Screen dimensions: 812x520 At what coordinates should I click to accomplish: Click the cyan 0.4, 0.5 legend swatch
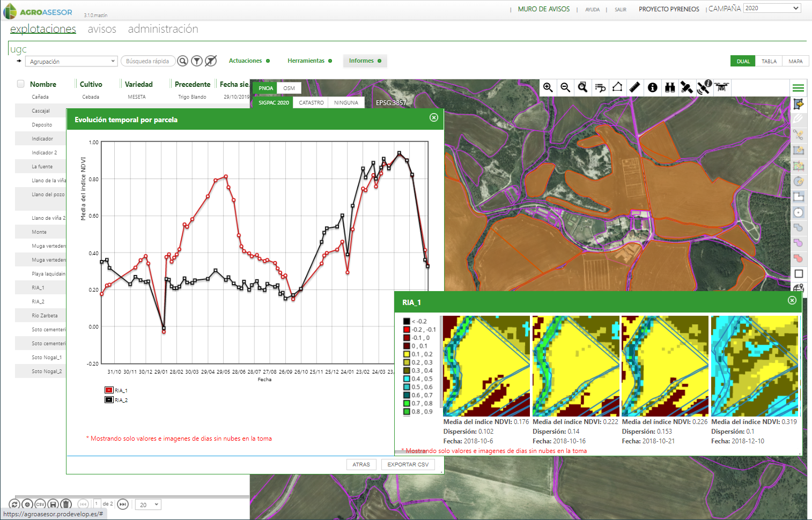pos(407,379)
